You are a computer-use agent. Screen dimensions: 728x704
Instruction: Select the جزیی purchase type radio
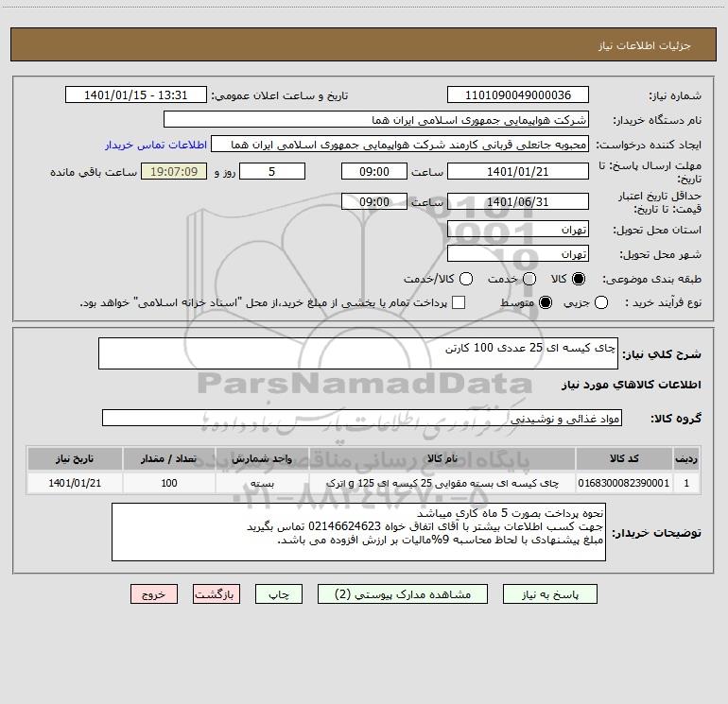600,303
